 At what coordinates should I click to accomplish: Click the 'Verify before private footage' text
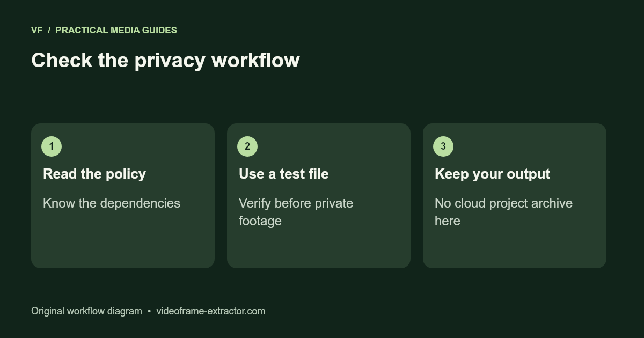(x=296, y=212)
